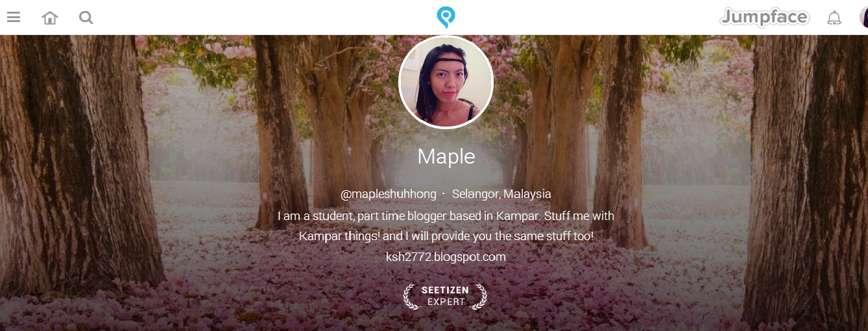This screenshot has height=331, width=868.
Task: Open the ksh2772.blogspot.com blog link
Action: click(x=446, y=257)
